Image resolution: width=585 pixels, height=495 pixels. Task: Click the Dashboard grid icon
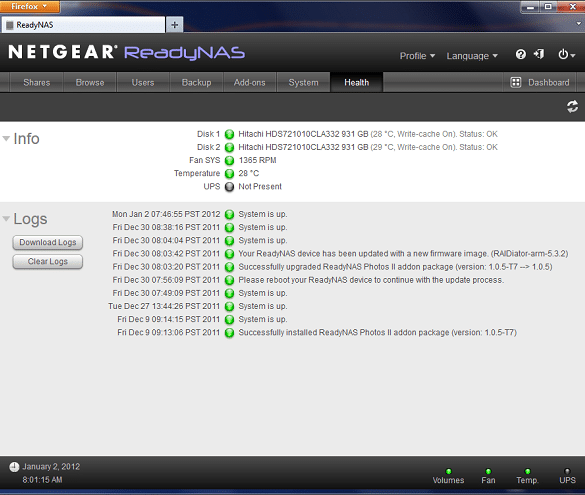pos(515,82)
